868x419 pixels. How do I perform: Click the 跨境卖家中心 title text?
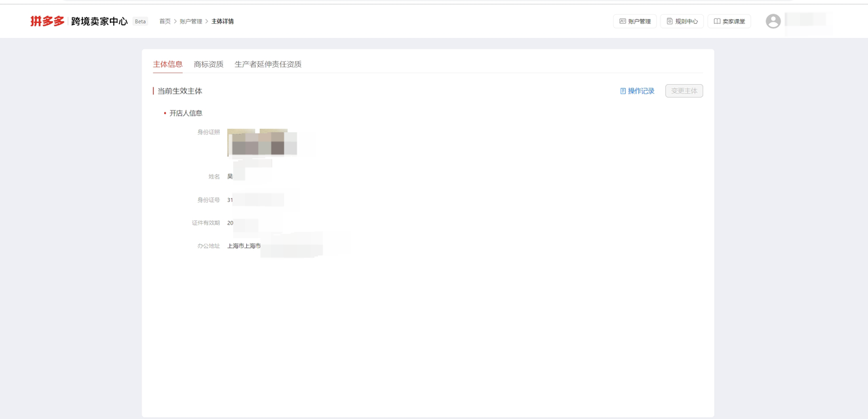[x=99, y=22]
